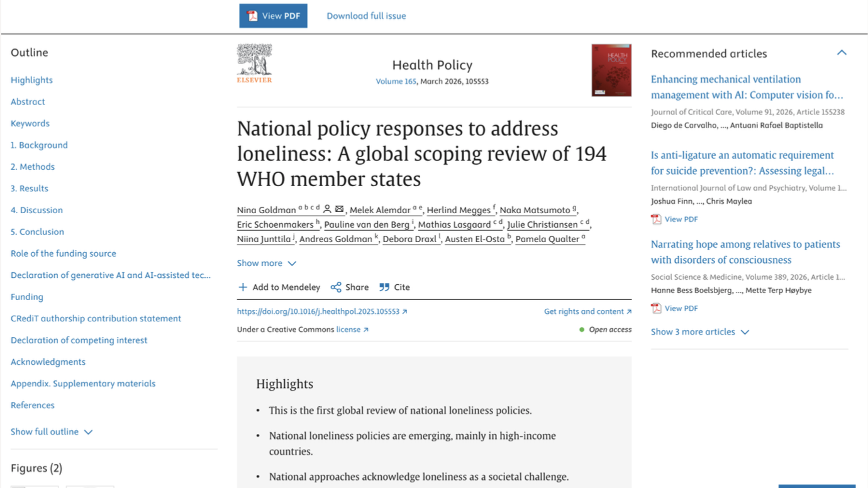Jump to Keywords in the outline

pos(30,123)
